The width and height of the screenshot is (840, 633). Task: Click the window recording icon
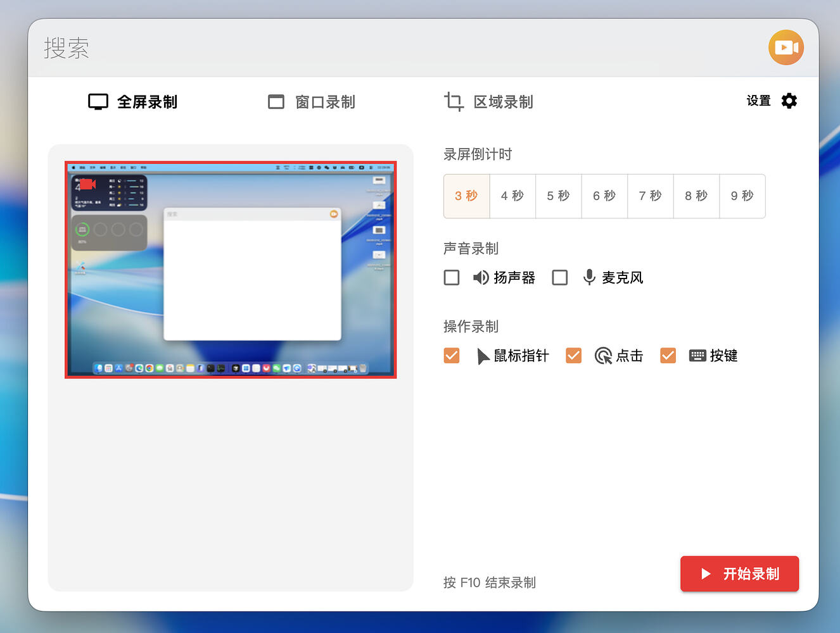point(276,102)
